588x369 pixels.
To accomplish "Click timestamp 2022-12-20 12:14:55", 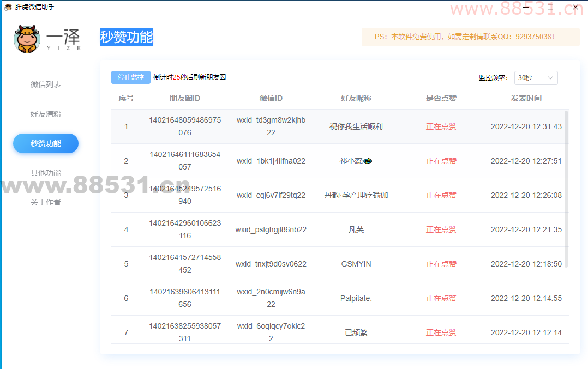I will pyautogui.click(x=526, y=298).
